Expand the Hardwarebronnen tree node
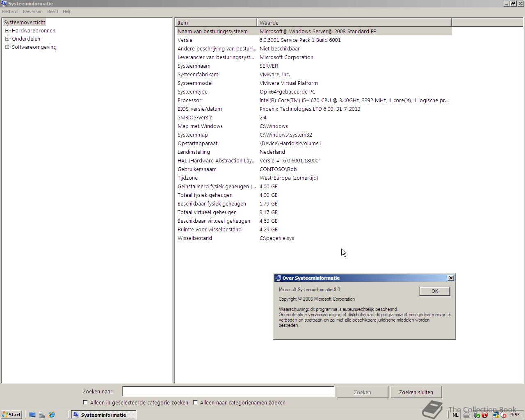This screenshot has height=420, width=525. (7, 30)
